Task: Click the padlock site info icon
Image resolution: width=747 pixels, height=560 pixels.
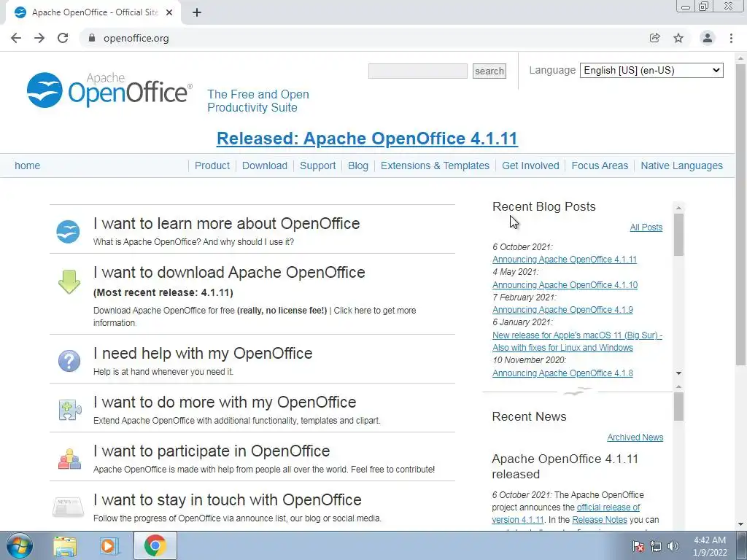Action: (92, 38)
